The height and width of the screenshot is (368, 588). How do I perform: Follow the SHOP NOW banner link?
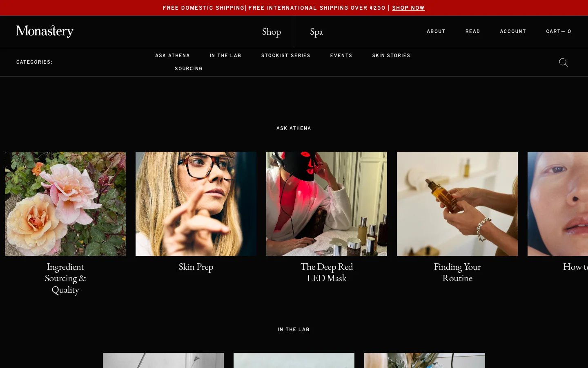(x=408, y=8)
